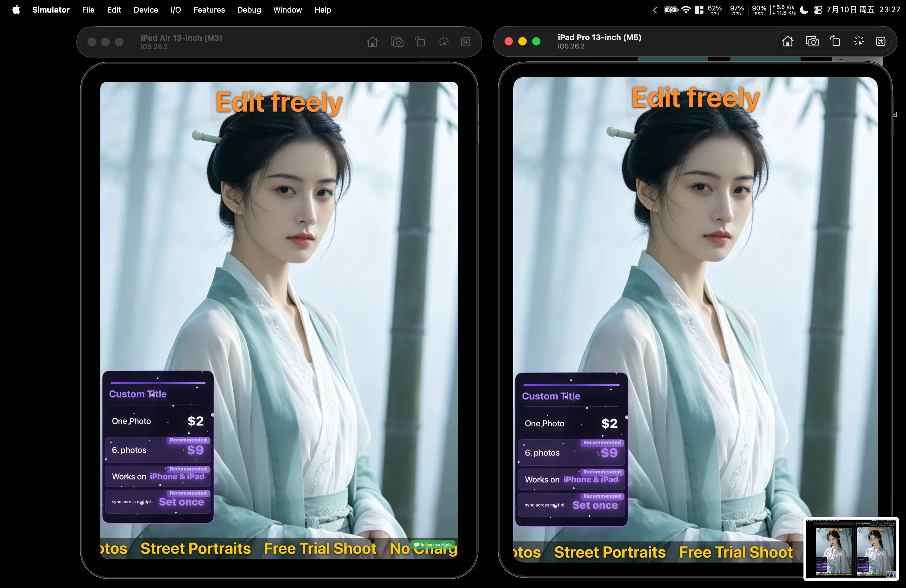The height and width of the screenshot is (588, 906).
Task: Click Free Trial Shoot text on iPad Pro
Action: (736, 552)
